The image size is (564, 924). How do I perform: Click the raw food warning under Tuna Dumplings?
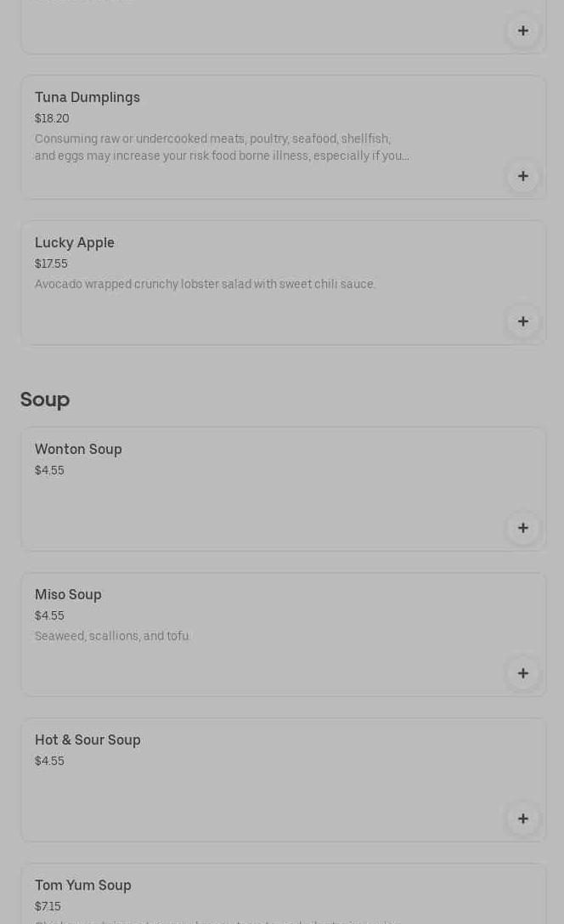221,148
